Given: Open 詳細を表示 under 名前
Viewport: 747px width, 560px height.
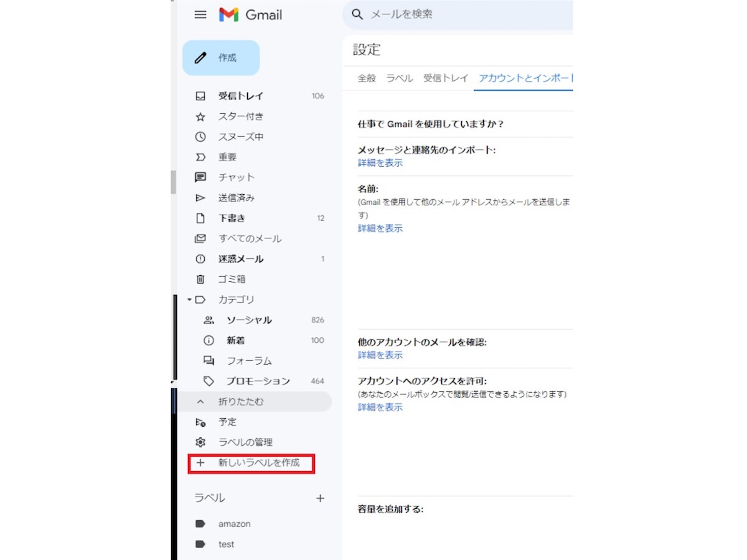Looking at the screenshot, I should click(380, 228).
